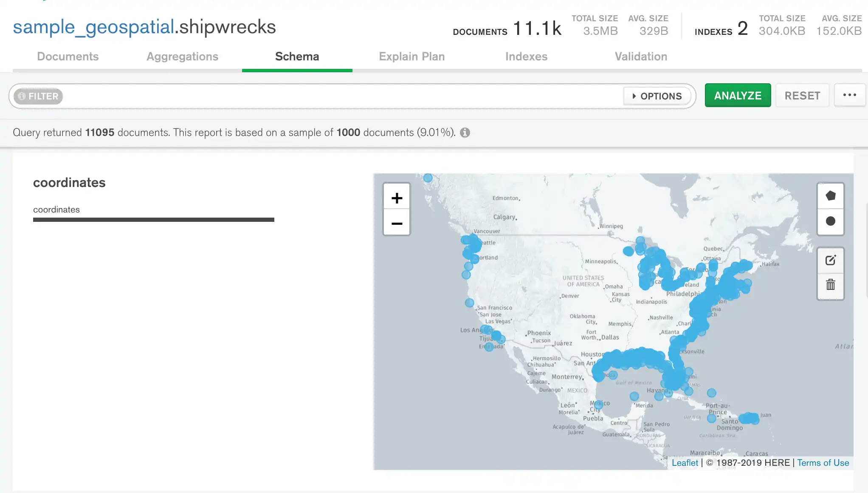The height and width of the screenshot is (493, 868).
Task: Click the info icon next to sample percentage
Action: 465,133
